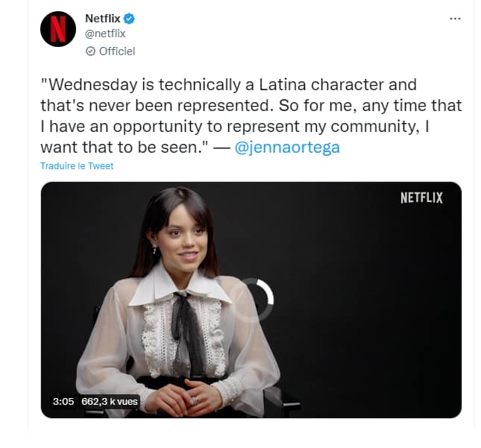Open the three-dot more options menu
This screenshot has height=448, width=481.
click(x=455, y=19)
